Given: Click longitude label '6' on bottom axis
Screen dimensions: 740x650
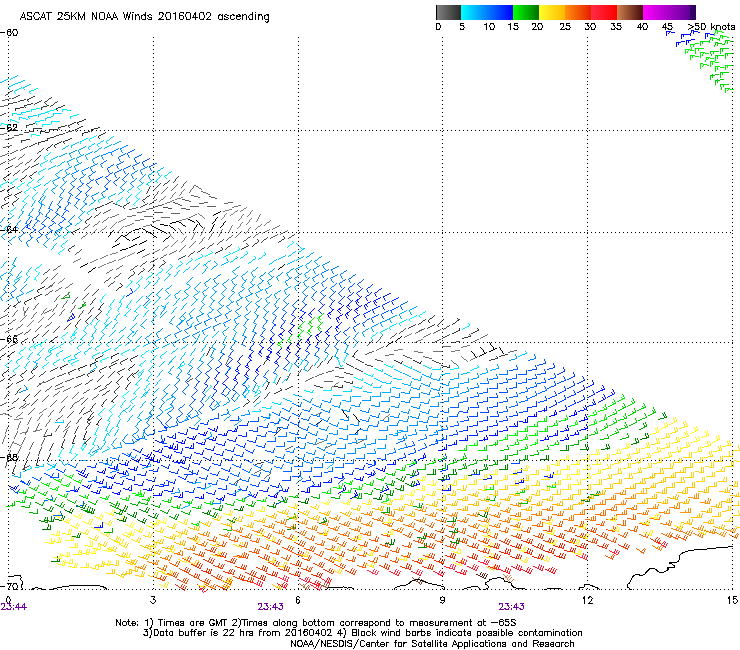Looking at the screenshot, I should [x=298, y=600].
